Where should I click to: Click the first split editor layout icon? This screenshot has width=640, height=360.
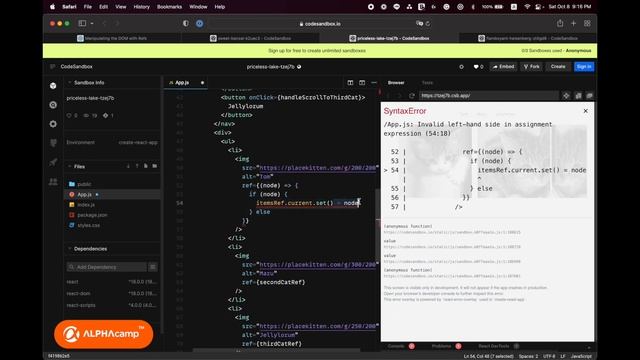point(350,82)
